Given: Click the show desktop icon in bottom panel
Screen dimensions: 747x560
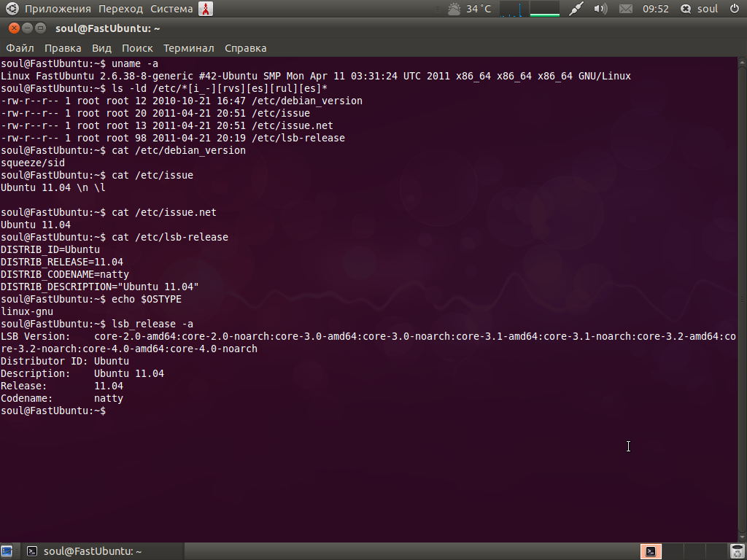Looking at the screenshot, I should click(x=7, y=551).
